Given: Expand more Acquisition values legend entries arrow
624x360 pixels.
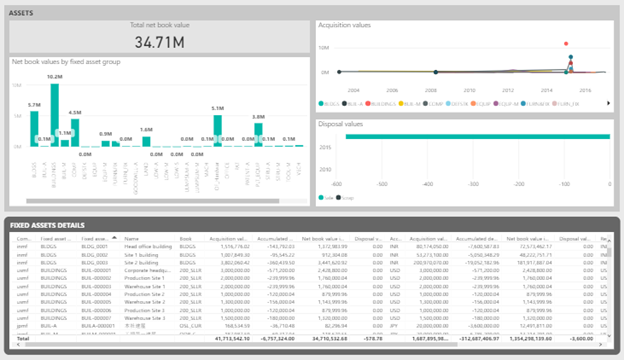Looking at the screenshot, I should 608,103.
